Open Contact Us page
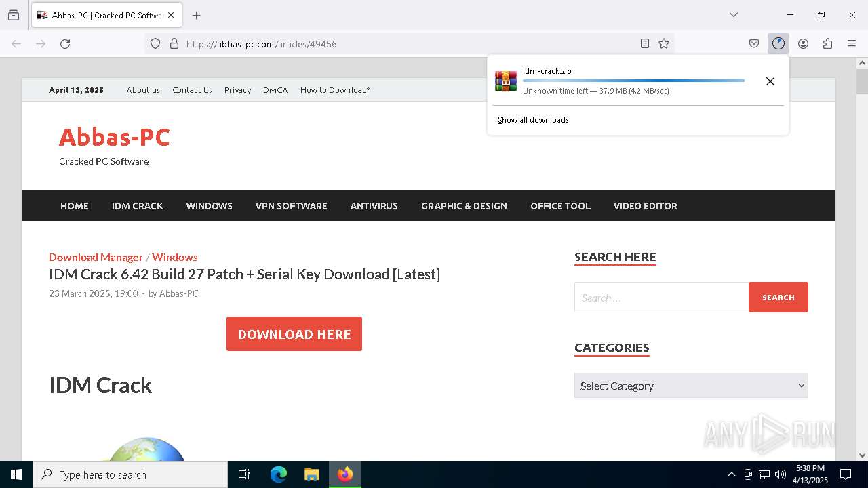This screenshot has height=488, width=868. click(192, 90)
